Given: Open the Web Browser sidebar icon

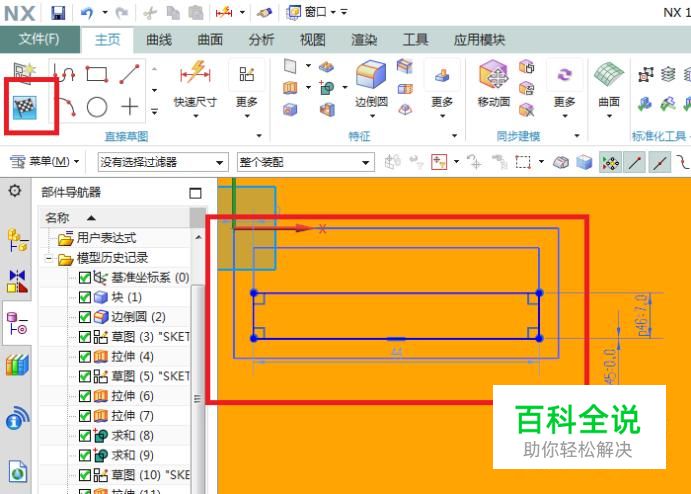Looking at the screenshot, I should [17, 472].
